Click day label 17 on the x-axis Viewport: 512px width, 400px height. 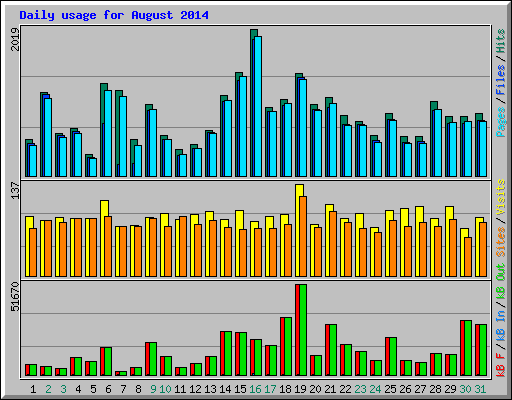coord(270,389)
